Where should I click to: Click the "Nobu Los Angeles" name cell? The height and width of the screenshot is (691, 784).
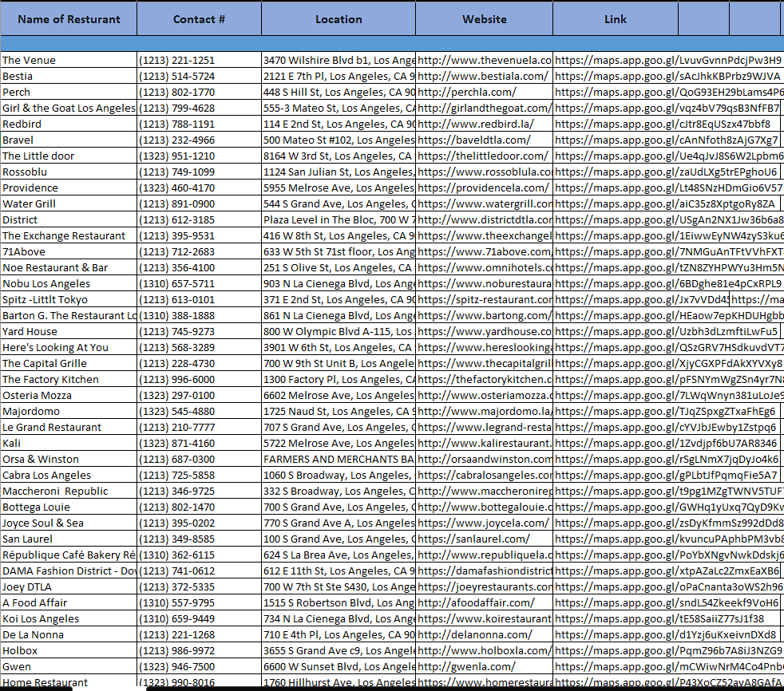69,284
